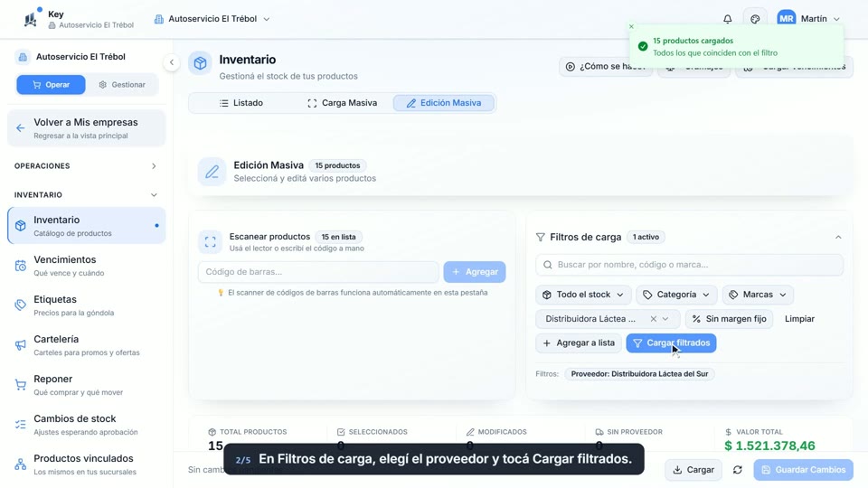This screenshot has width=868, height=488.
Task: Open the Martín user menu
Action: pos(808,19)
